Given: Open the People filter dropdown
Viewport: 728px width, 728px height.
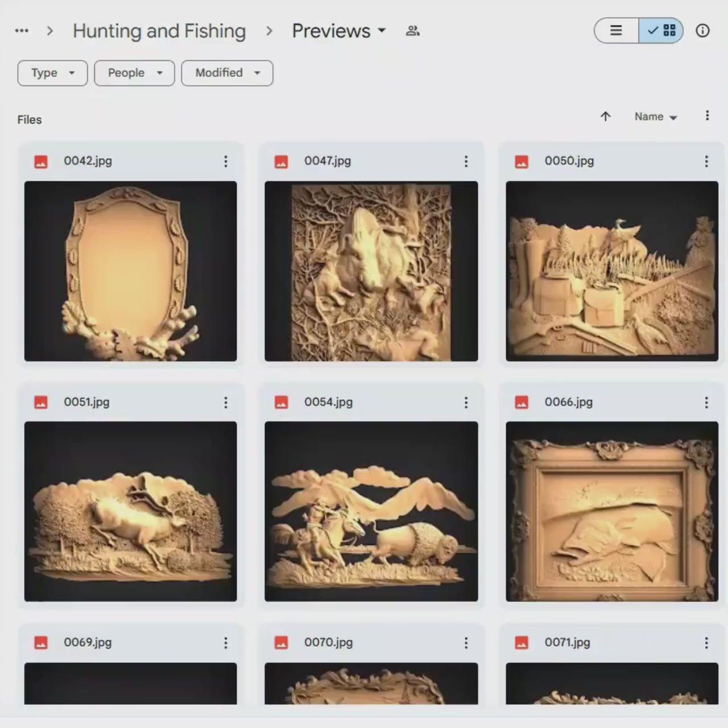Looking at the screenshot, I should 134,73.
